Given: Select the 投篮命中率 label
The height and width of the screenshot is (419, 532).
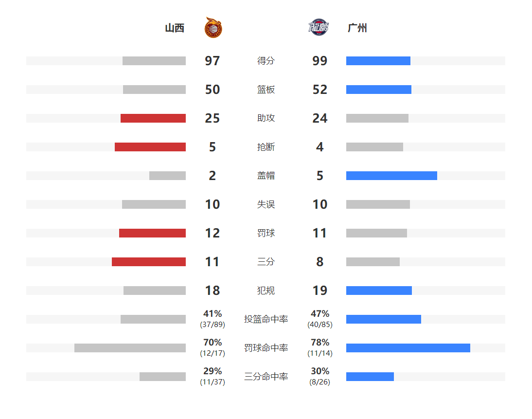Looking at the screenshot, I should 266,319.
